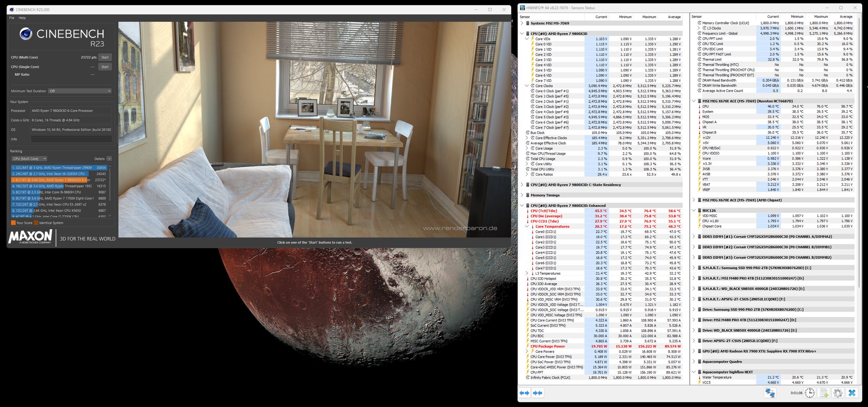Viewport: 868px width, 407px height.
Task: Start logging with the document-plus icon
Action: pos(824,393)
